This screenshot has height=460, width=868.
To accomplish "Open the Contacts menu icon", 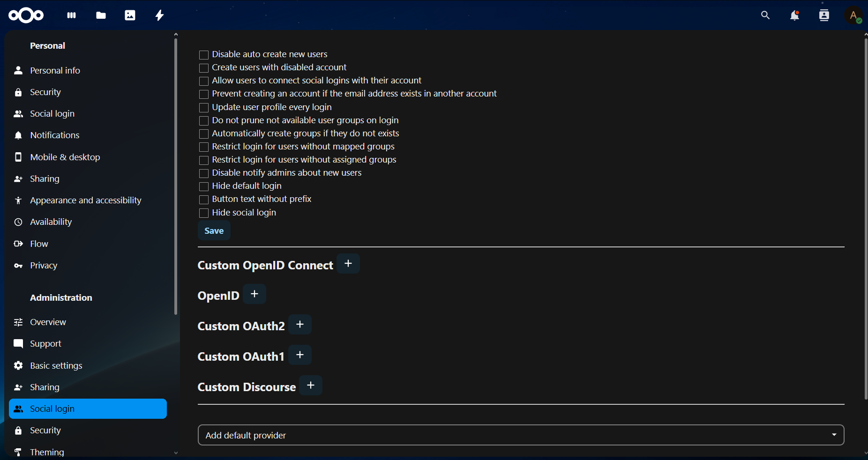I will tap(824, 15).
